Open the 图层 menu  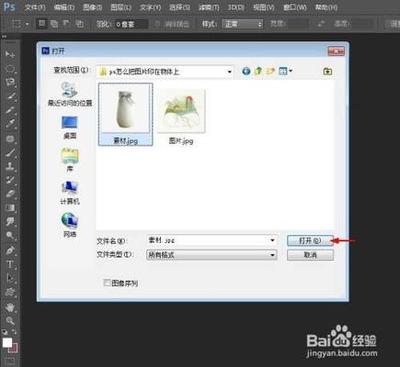tap(121, 7)
